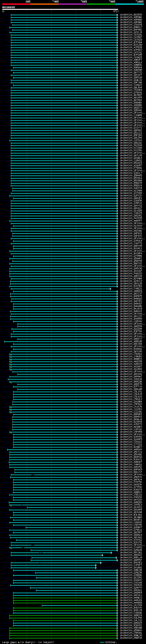
Task: Select hit label UniRef100_A7P6K3
Action: (x=131, y=50)
